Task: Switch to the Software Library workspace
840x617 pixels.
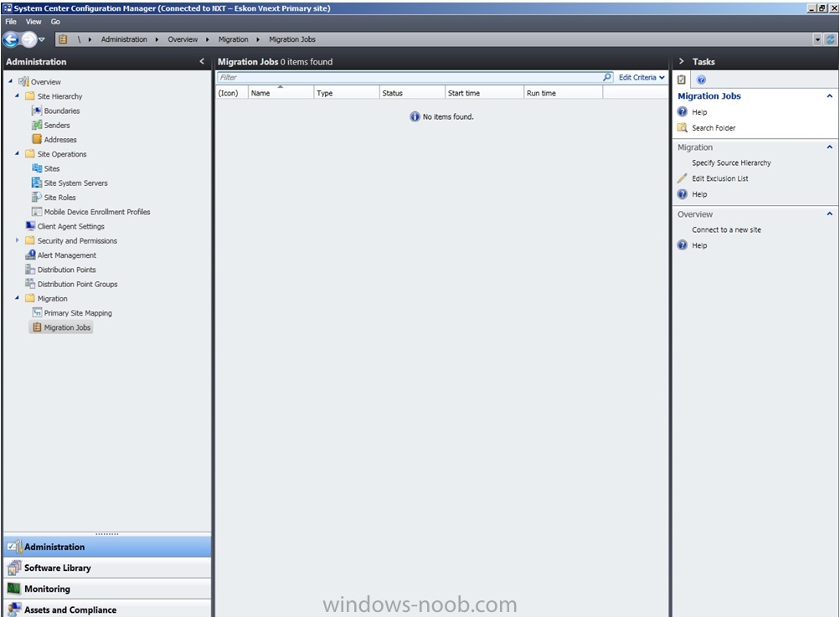Action: click(107, 568)
